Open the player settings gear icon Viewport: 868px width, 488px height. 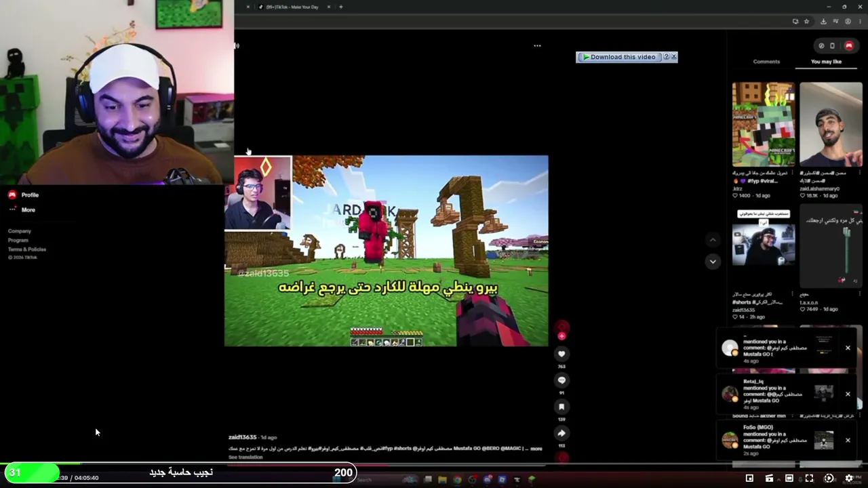[848, 479]
